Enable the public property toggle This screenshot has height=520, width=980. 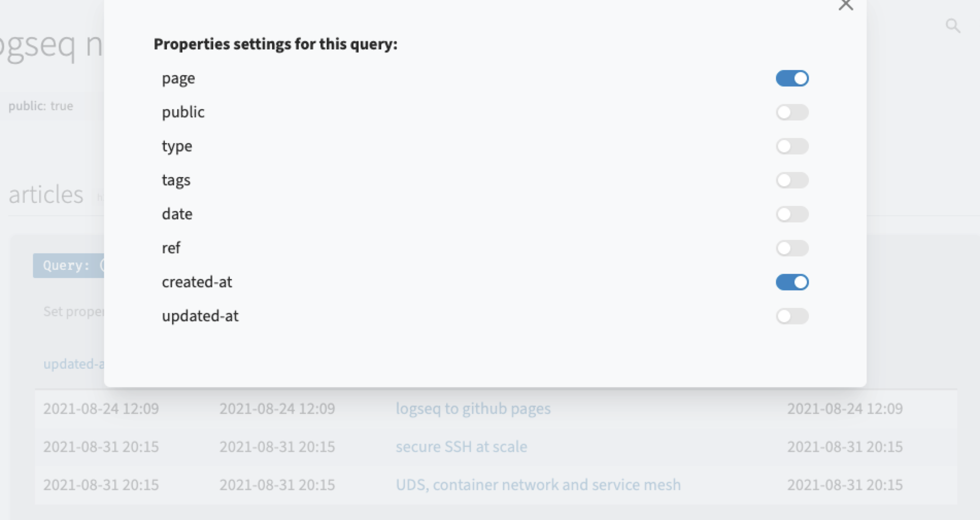click(x=792, y=112)
